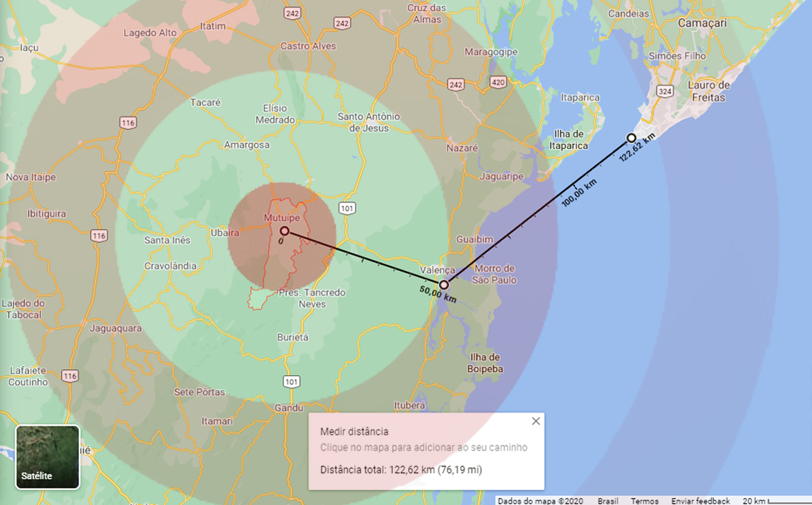This screenshot has height=505, width=812.
Task: Click the Castro Alves label
Action: [308, 46]
